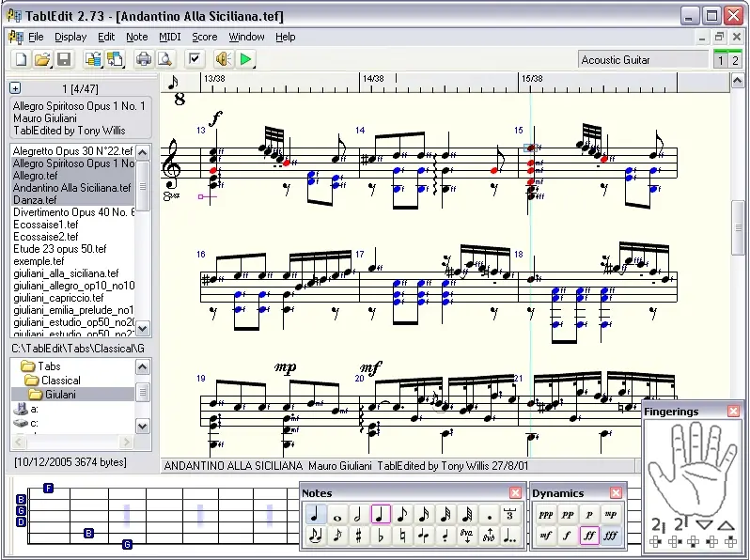Open Ecossaise1.tef in the file list
This screenshot has width=750, height=560.
[45, 225]
